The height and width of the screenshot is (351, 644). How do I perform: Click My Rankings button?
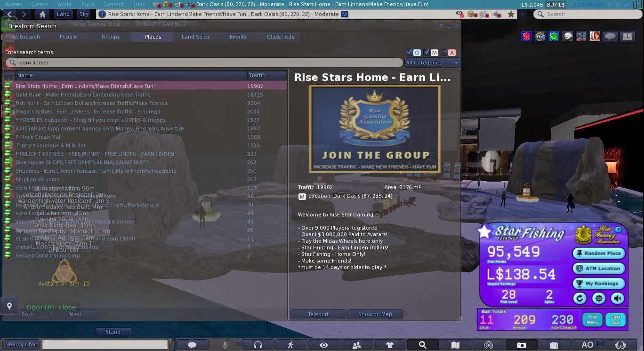click(599, 283)
